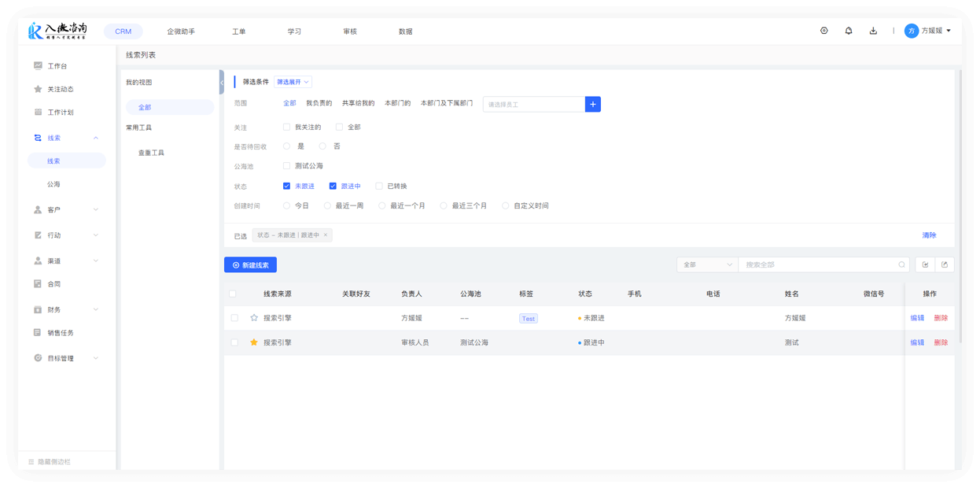The height and width of the screenshot is (488, 980).
Task: Open the 查重工具 tool
Action: click(151, 153)
